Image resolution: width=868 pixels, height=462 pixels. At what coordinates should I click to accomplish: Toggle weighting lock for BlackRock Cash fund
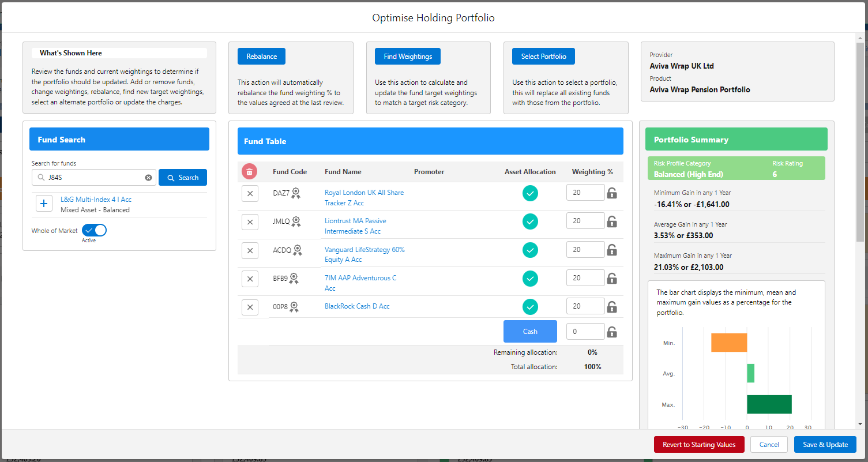(x=613, y=307)
